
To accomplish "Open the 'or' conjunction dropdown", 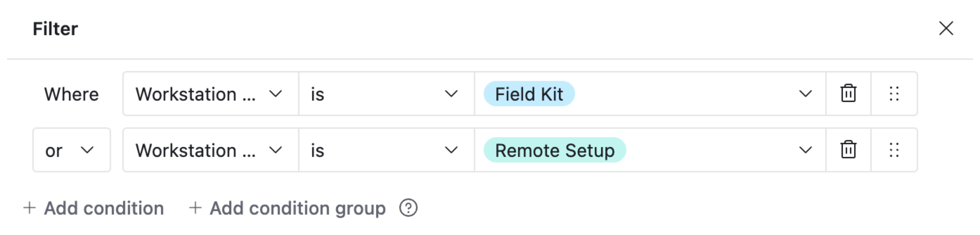I will 71,150.
